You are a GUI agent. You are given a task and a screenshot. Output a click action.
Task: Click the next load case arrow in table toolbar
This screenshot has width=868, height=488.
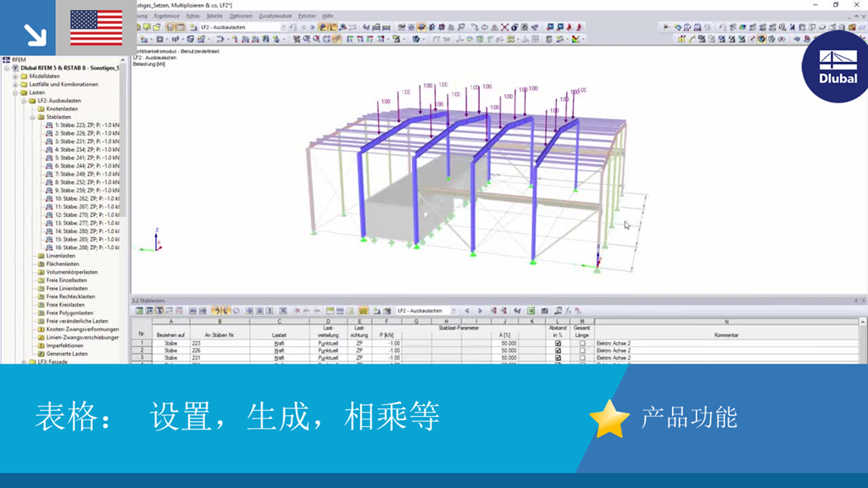pyautogui.click(x=480, y=311)
